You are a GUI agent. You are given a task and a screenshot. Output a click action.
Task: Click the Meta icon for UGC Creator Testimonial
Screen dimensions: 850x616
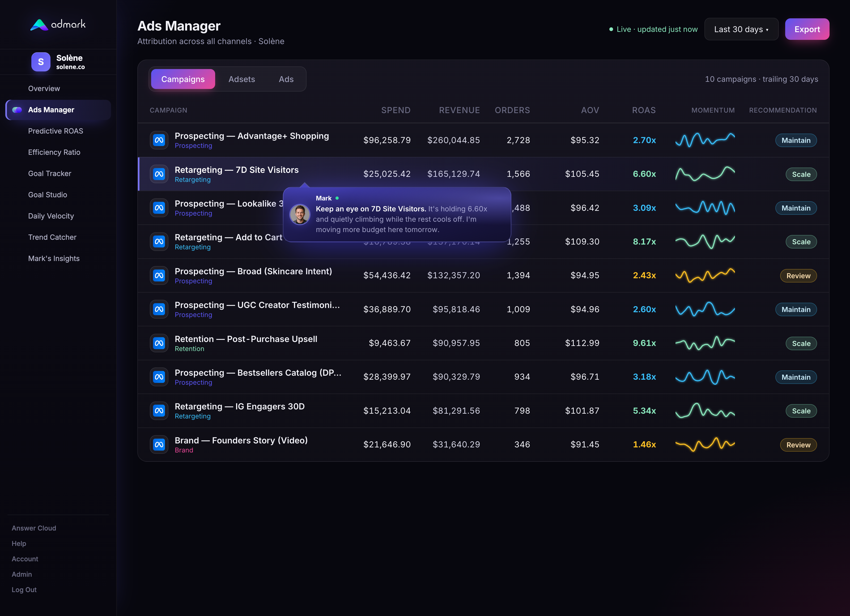159,309
